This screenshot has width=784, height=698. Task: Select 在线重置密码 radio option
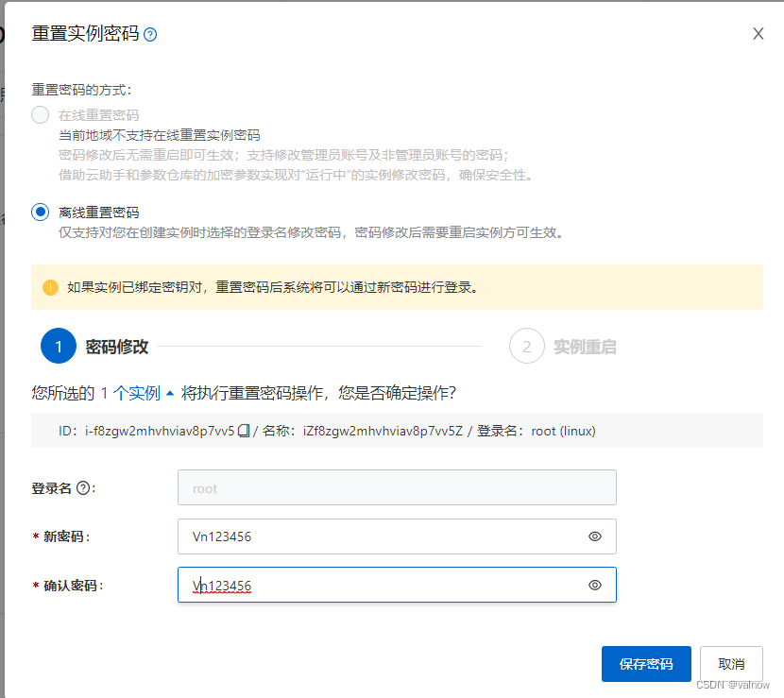(40, 115)
